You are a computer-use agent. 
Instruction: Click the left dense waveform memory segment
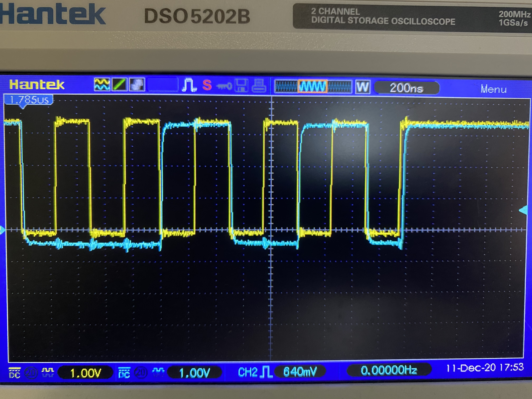tap(286, 87)
